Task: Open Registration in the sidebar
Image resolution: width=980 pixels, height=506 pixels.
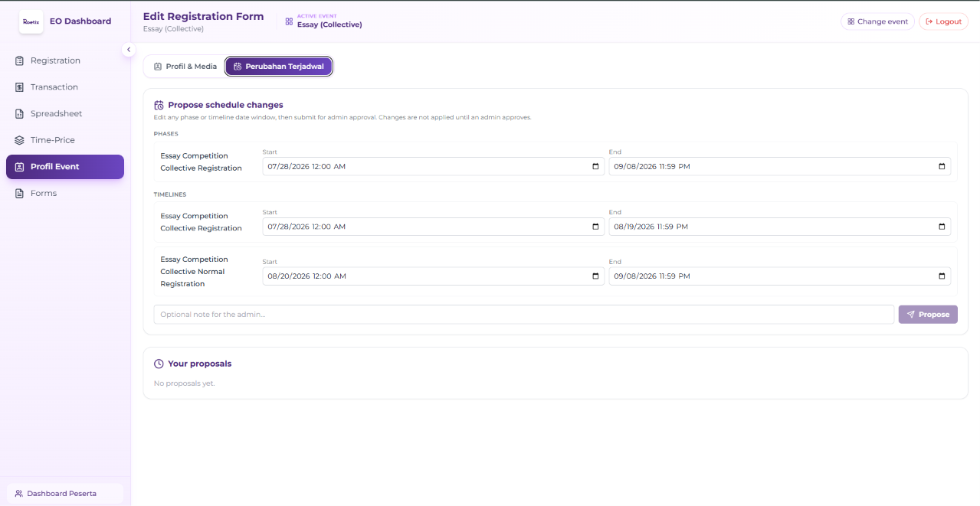Action: pos(65,60)
